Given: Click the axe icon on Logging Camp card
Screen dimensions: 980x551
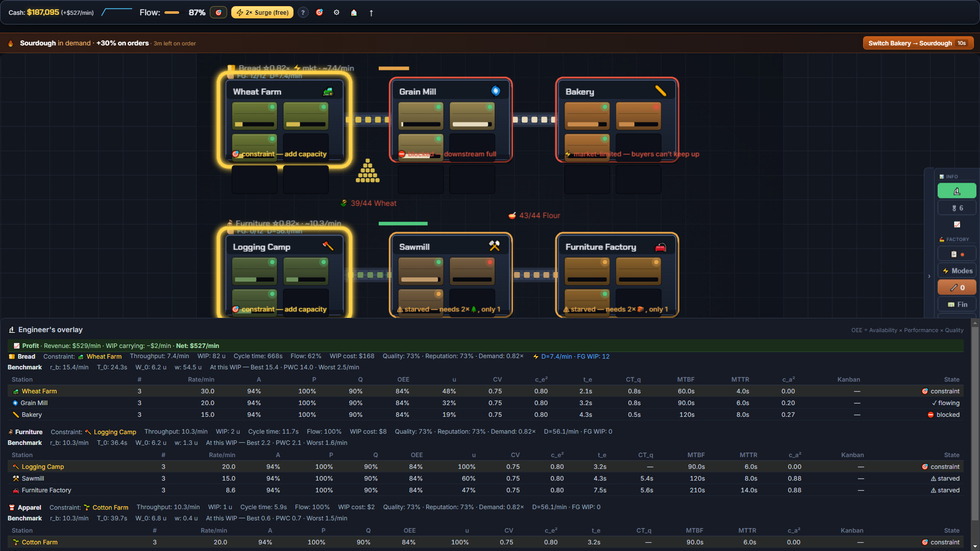Looking at the screenshot, I should [x=328, y=246].
